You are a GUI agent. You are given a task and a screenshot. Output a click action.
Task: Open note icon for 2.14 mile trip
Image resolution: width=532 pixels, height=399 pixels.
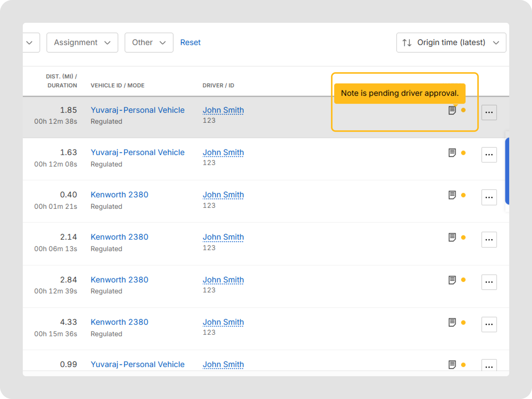pos(452,237)
